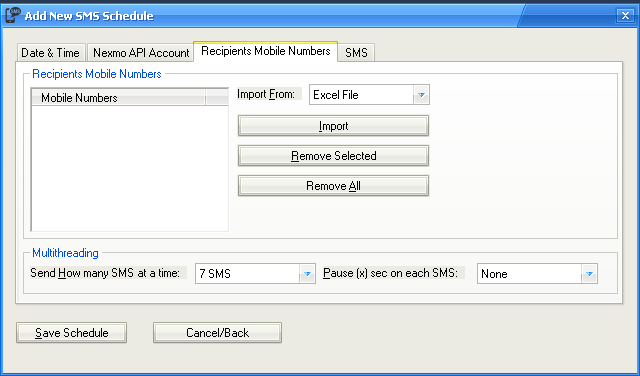Viewport: 640px width, 376px height.
Task: Click the Remove All button
Action: (x=333, y=186)
